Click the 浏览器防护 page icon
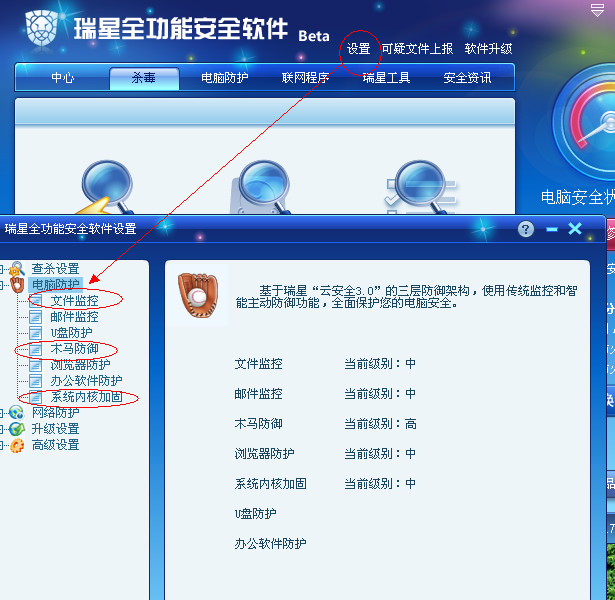This screenshot has width=615, height=600. click(35, 365)
